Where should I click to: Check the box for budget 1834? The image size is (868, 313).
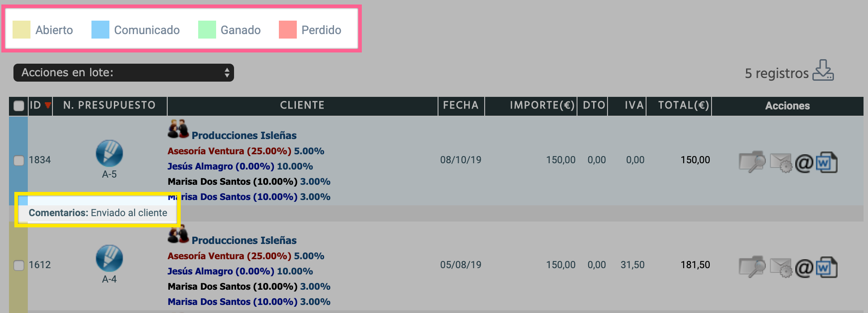[x=19, y=161]
